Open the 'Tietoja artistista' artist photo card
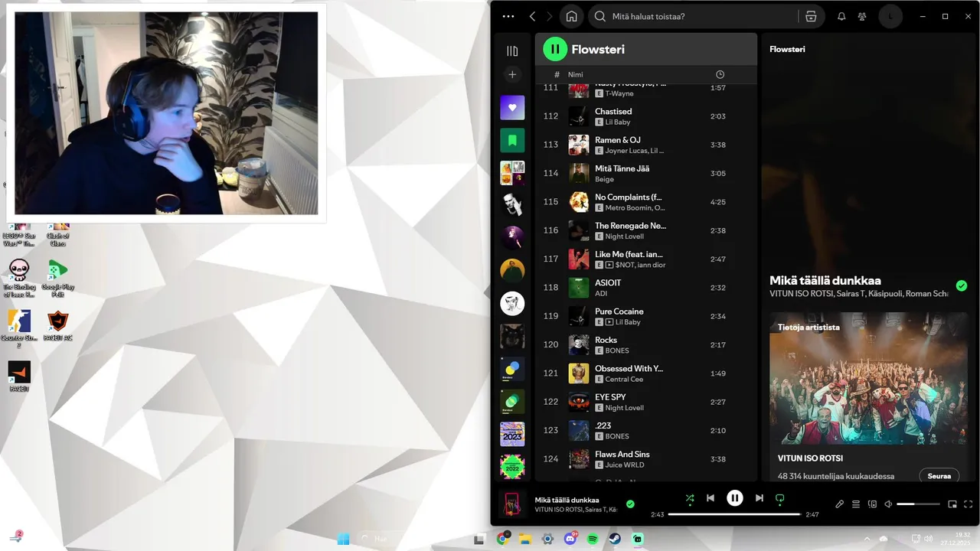 pos(868,378)
